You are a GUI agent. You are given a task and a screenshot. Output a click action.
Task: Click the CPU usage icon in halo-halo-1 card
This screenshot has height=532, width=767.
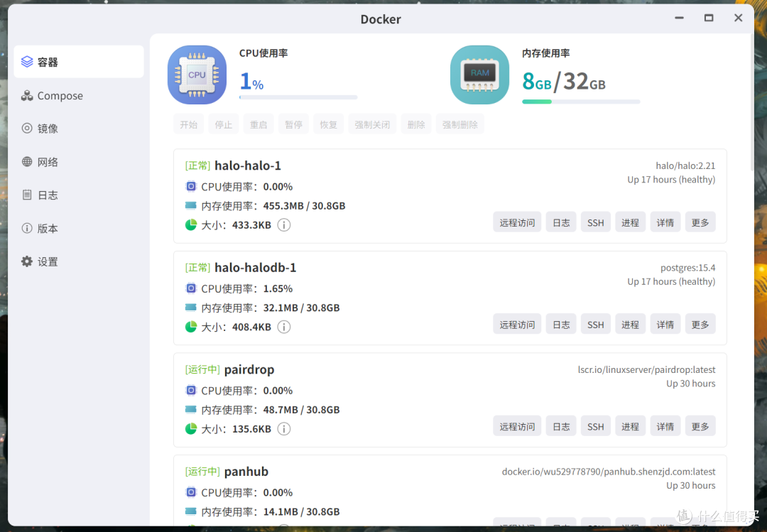point(191,187)
